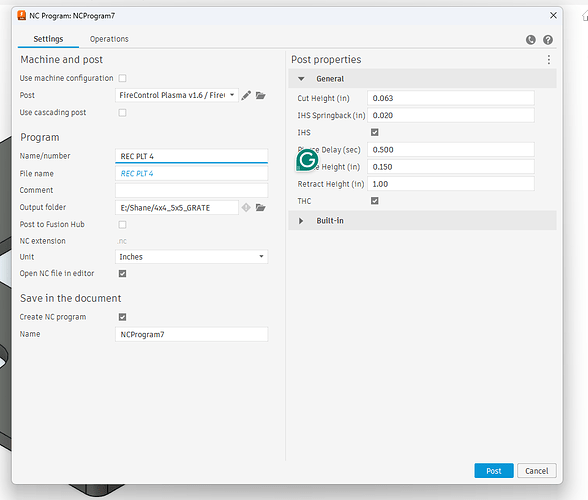Click the Name/number field REC PLT 4
This screenshot has width=588, height=500.
coord(191,156)
